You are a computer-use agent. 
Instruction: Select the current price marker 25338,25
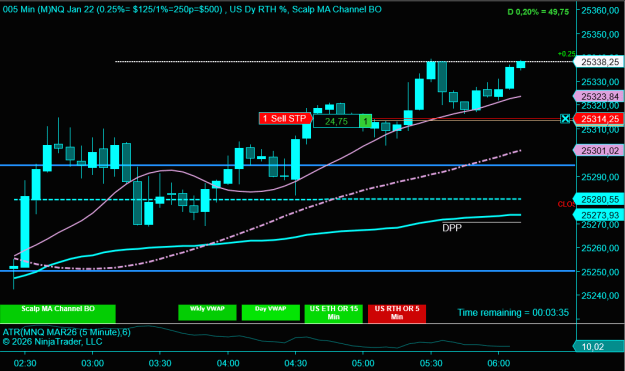coord(598,62)
